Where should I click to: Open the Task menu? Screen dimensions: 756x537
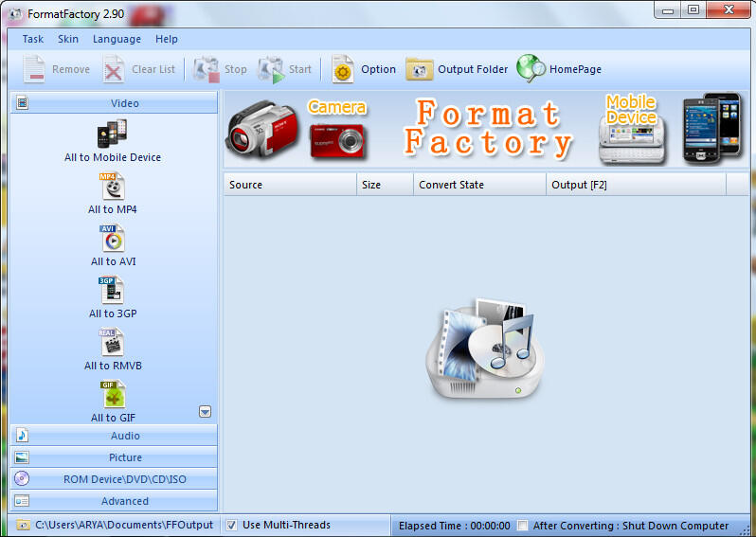[33, 39]
